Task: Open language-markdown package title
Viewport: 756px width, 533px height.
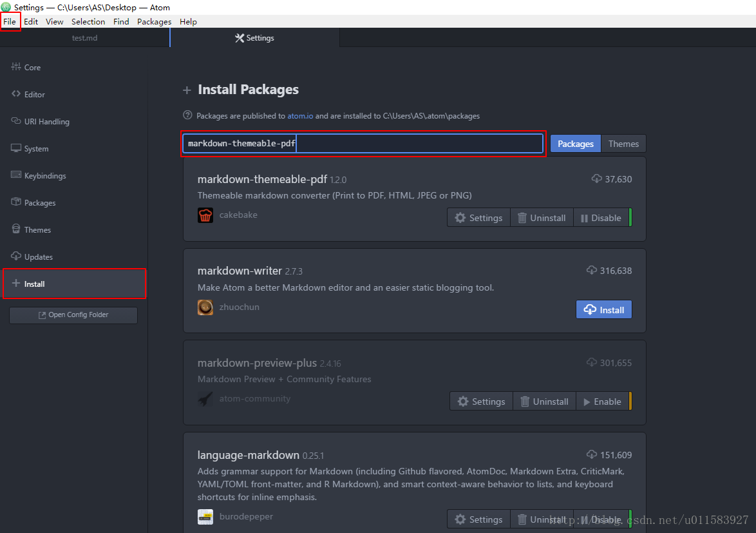Action: [249, 455]
